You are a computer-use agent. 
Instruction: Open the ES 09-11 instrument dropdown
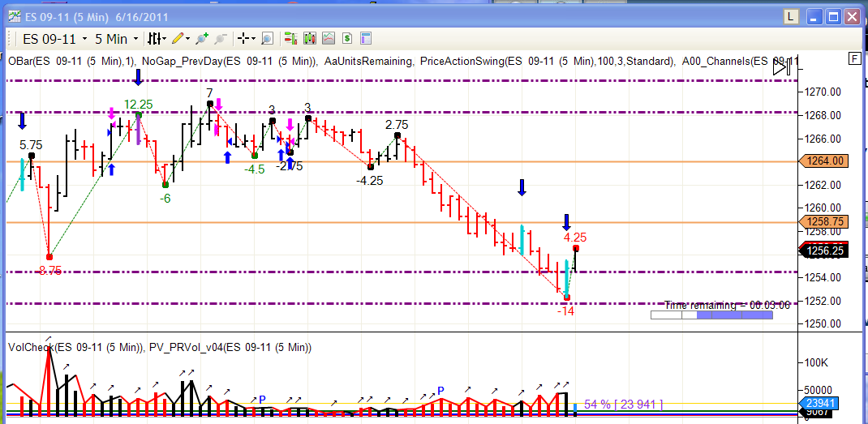[55, 39]
